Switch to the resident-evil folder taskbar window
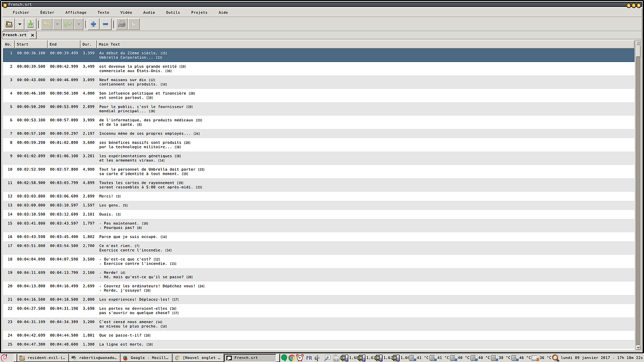Screen dimensions: 644x362 coord(43,358)
